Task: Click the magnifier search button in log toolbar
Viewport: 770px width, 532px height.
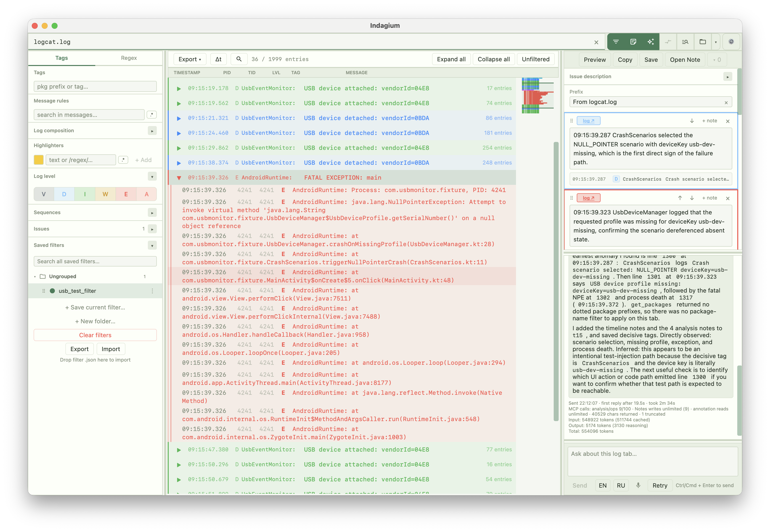Action: point(239,59)
